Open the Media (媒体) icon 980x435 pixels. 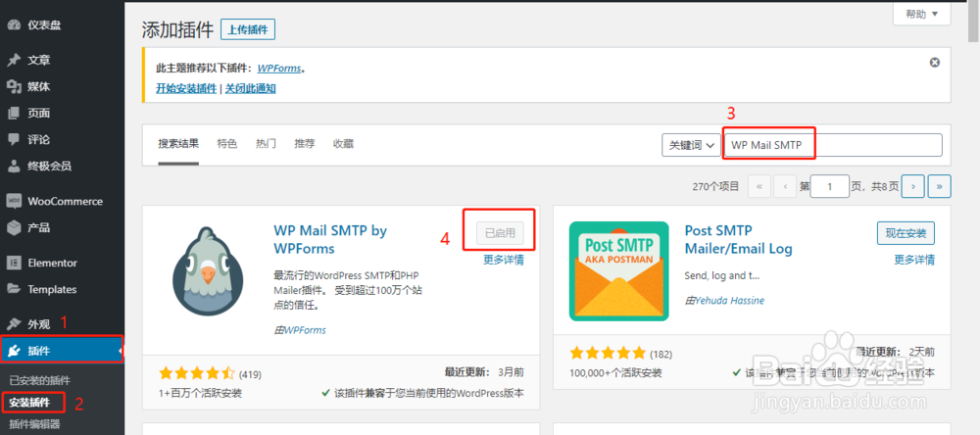(x=13, y=86)
